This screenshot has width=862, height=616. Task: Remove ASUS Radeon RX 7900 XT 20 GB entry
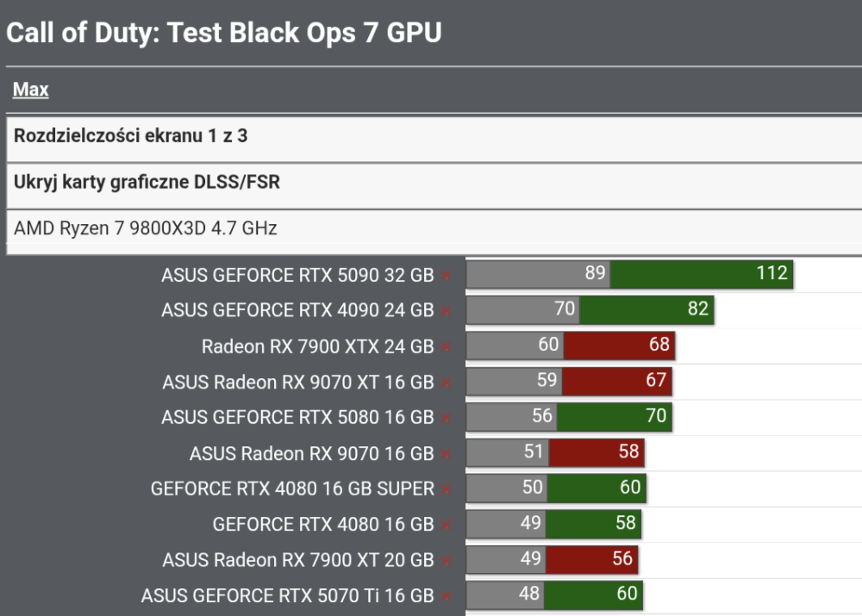coord(446,558)
